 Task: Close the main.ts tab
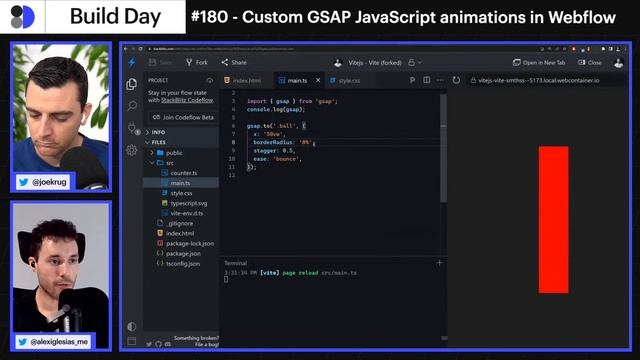click(318, 80)
